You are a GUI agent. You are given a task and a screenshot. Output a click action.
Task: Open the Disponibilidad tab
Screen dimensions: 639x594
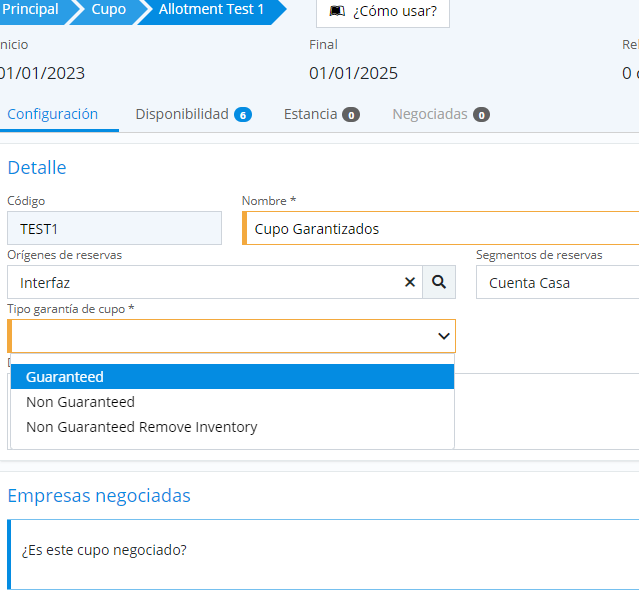click(x=182, y=114)
